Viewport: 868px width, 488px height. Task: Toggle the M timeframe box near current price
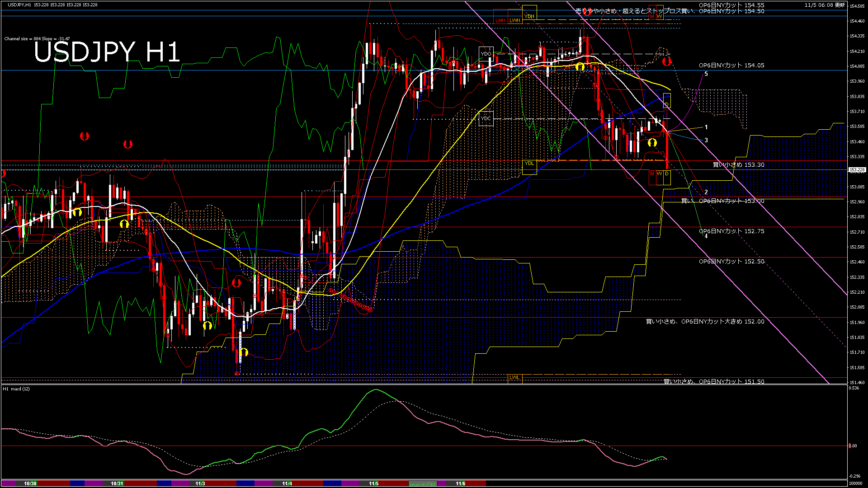[651, 174]
